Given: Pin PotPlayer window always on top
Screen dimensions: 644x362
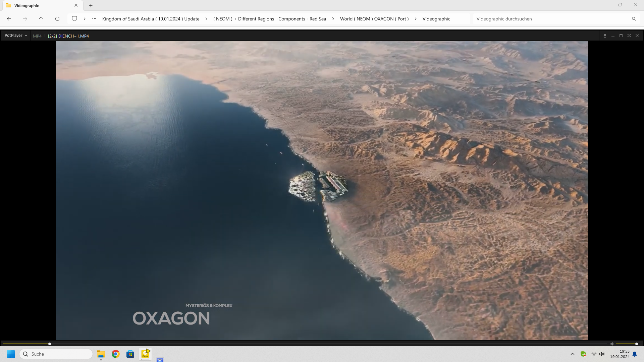Looking at the screenshot, I should [605, 36].
